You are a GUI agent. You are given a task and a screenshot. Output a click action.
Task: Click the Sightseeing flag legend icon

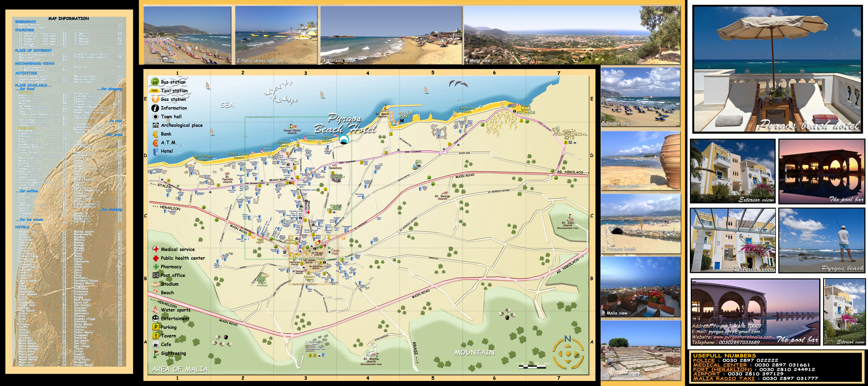click(156, 353)
